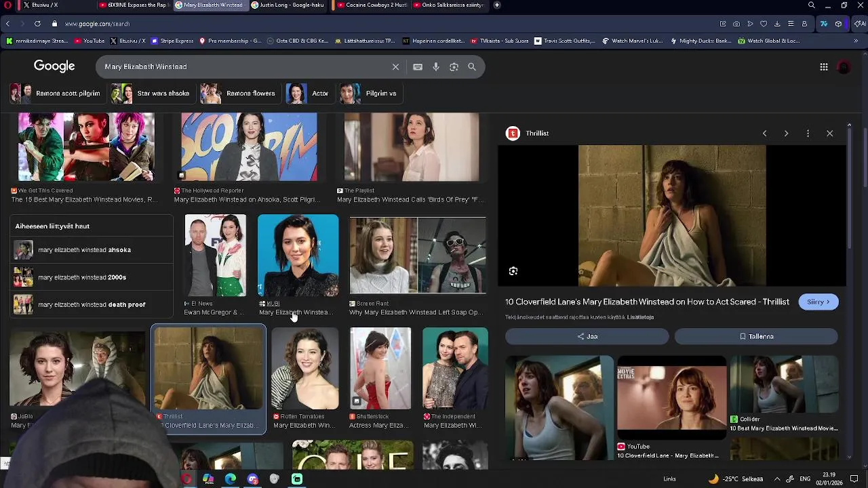
Task: Open the taskbar weather widget
Action: [x=736, y=479]
